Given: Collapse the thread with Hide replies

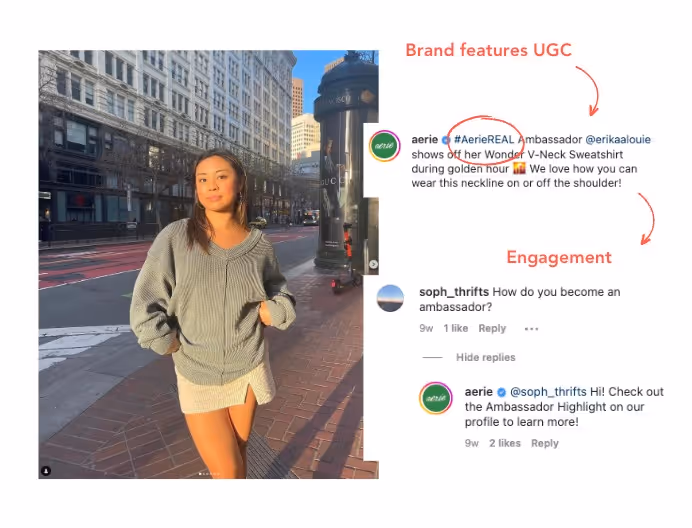Looking at the screenshot, I should click(x=485, y=357).
